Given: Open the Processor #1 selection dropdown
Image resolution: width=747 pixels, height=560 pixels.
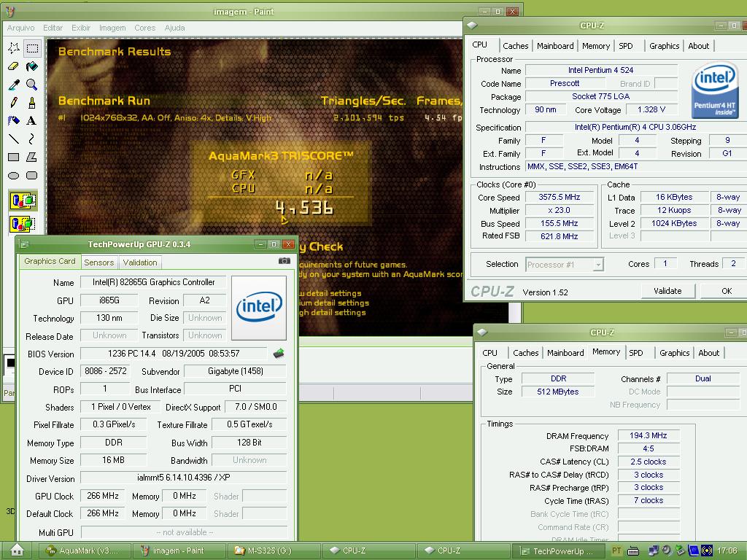Looking at the screenshot, I should (565, 264).
